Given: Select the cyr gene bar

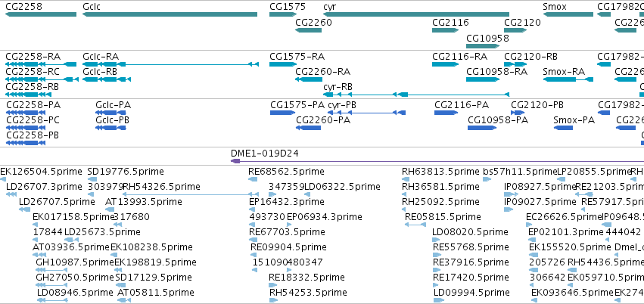Looking at the screenshot, I should (x=416, y=14).
